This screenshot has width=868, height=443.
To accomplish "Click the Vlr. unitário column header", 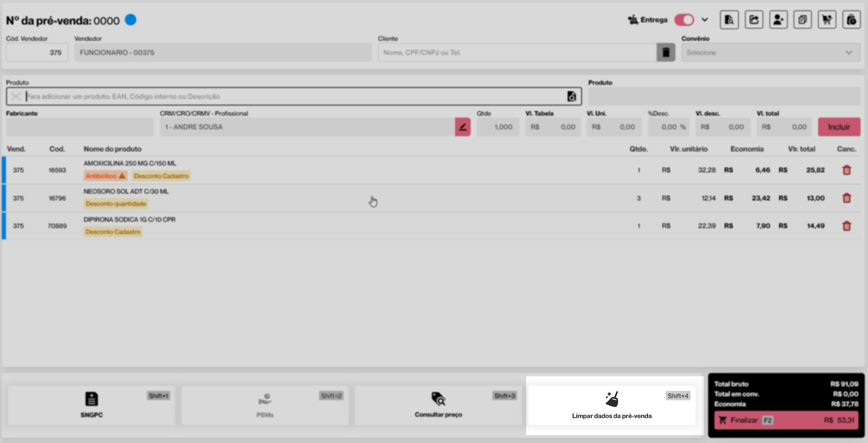I will [688, 149].
